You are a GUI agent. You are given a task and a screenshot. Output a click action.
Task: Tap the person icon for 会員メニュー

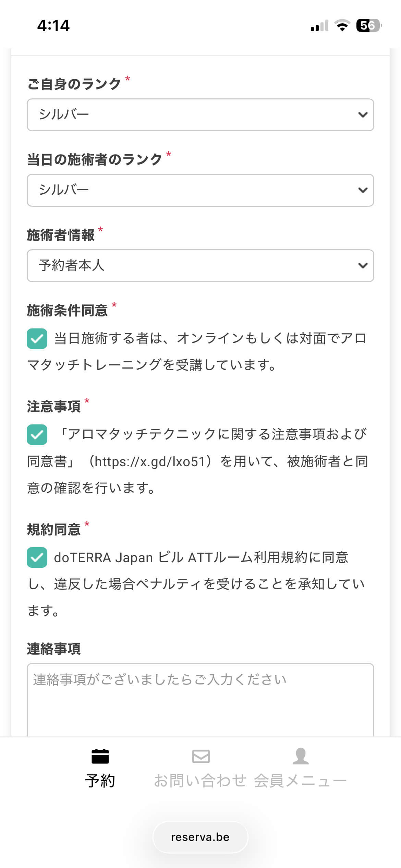click(301, 756)
